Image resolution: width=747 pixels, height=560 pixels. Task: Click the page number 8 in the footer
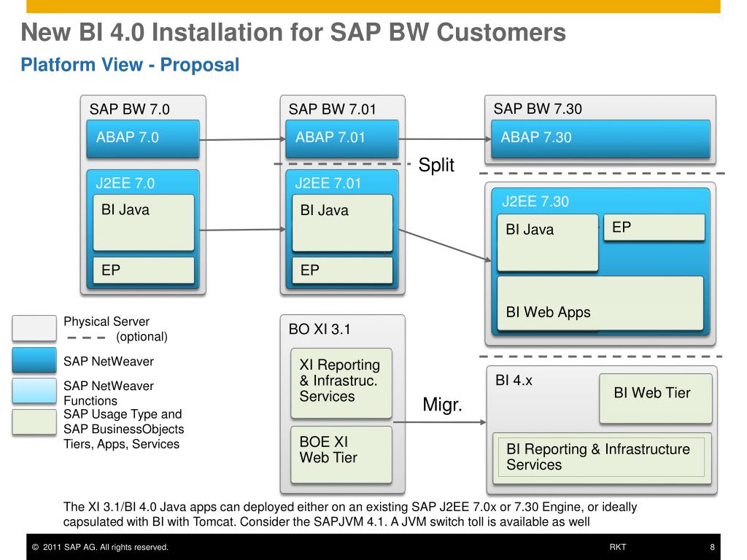(712, 547)
